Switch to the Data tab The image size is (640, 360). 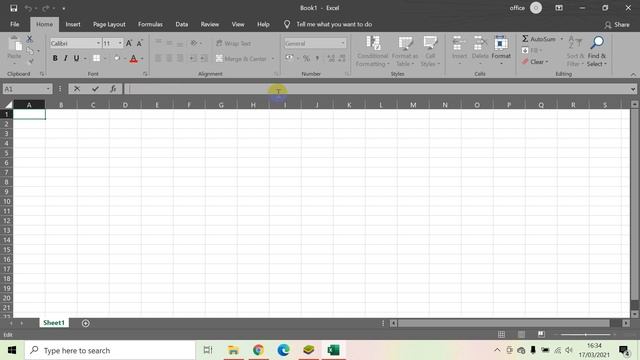pos(182,24)
